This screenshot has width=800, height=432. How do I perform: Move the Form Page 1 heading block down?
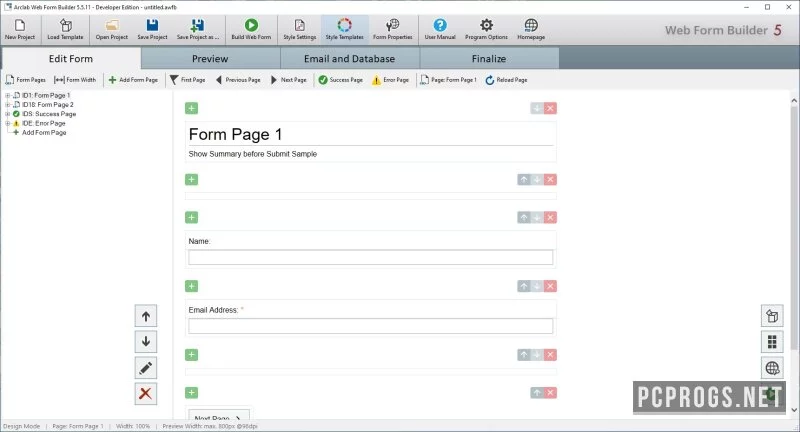click(537, 108)
